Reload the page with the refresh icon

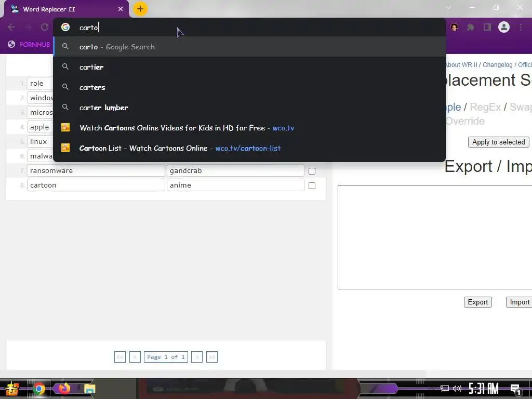click(x=45, y=27)
